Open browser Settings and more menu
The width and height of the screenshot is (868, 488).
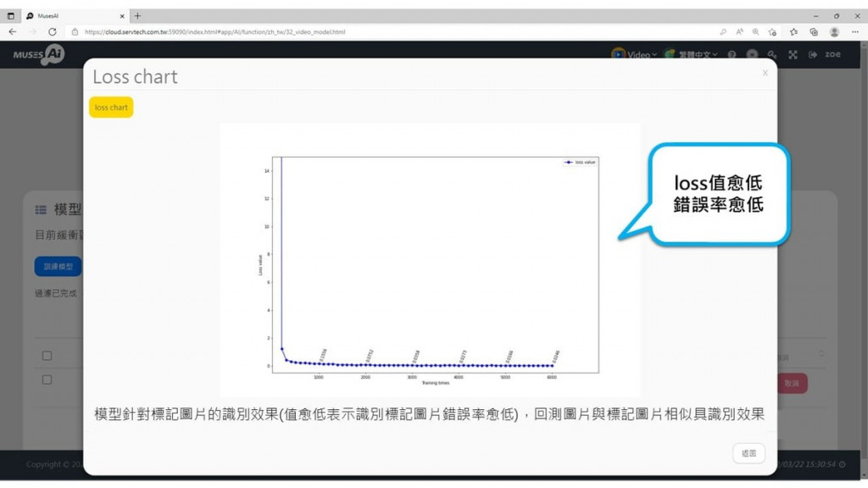855,32
